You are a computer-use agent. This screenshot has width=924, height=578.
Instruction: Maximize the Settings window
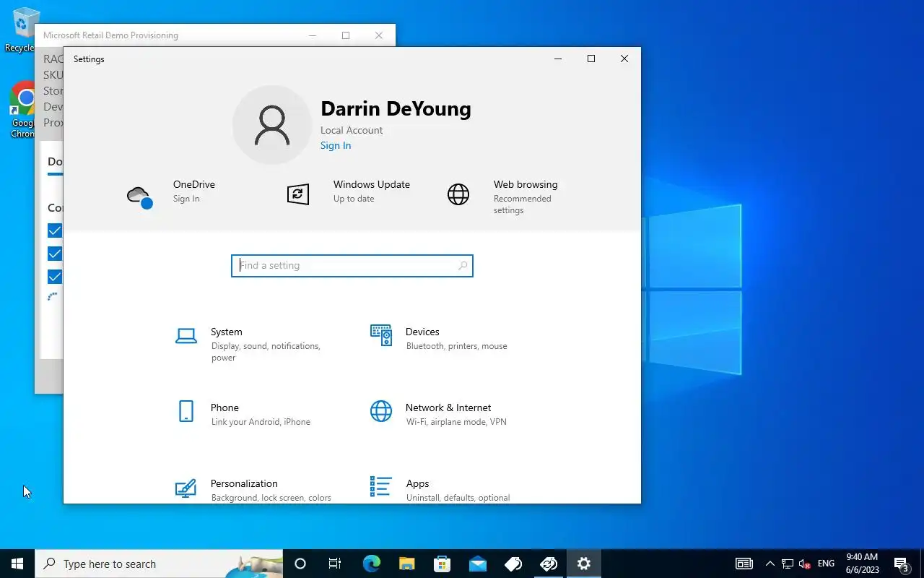591,59
